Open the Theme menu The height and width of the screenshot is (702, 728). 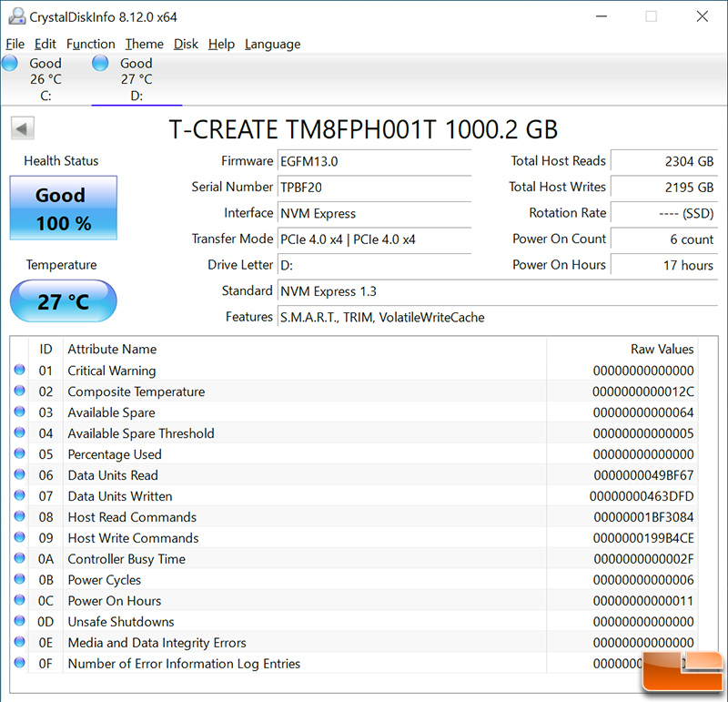coord(145,44)
